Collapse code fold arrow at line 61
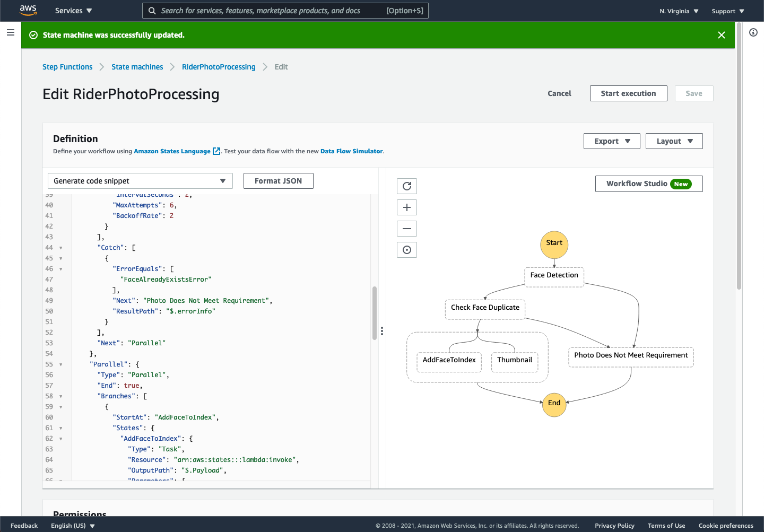The height and width of the screenshot is (532, 764). click(x=61, y=428)
